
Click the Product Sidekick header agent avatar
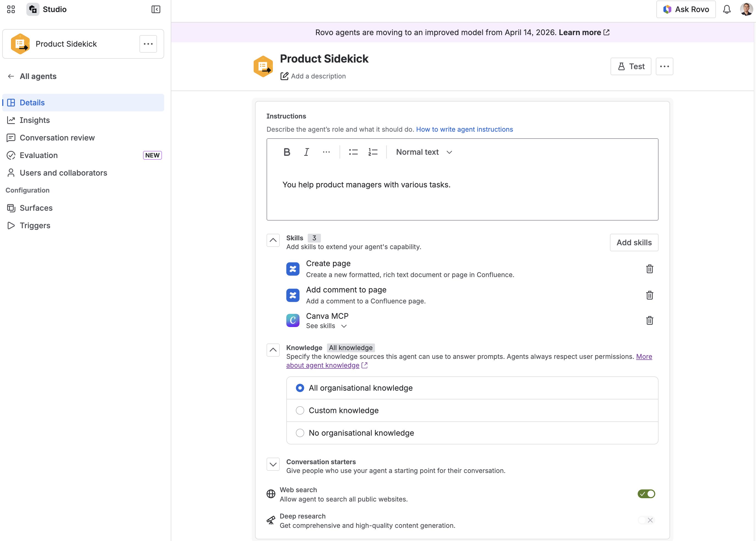pyautogui.click(x=263, y=66)
